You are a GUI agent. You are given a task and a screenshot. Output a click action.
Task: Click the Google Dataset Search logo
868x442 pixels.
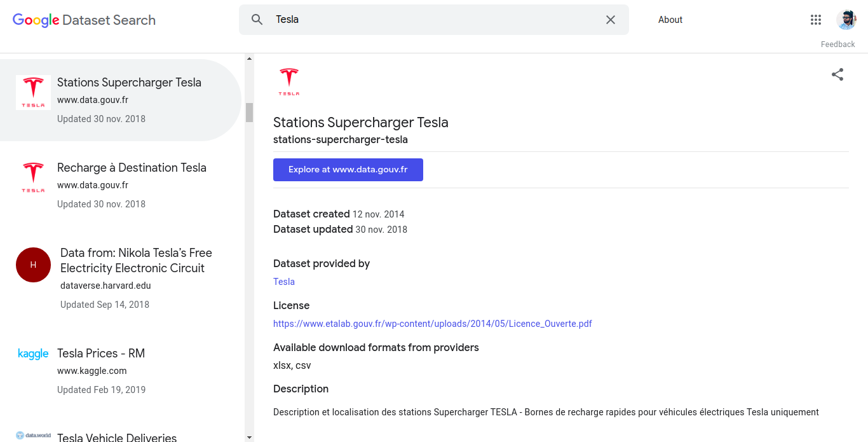point(84,20)
